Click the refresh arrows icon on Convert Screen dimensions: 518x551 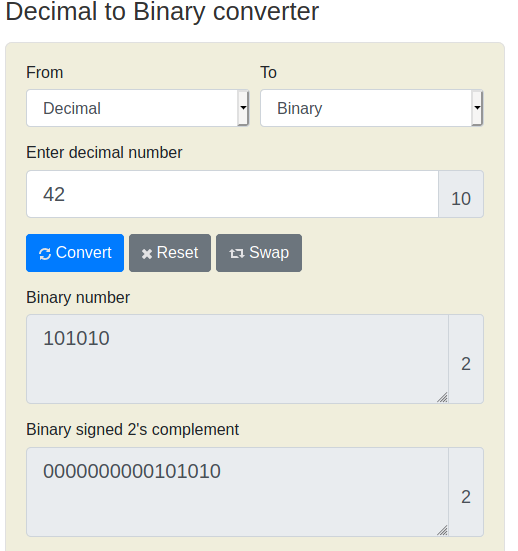pyautogui.click(x=45, y=254)
